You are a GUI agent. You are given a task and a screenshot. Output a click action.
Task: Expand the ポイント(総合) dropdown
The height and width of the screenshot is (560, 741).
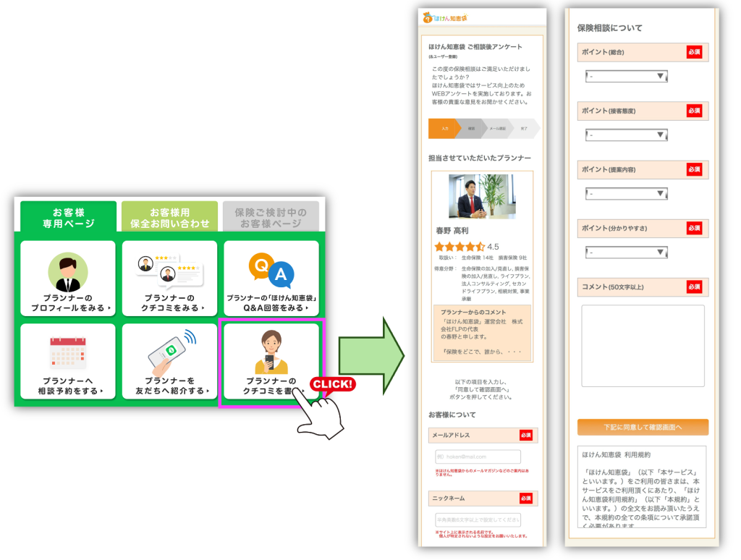point(626,76)
